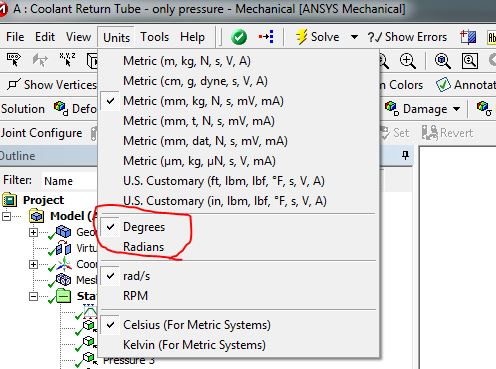The width and height of the screenshot is (496, 369).
Task: Choose Metric (μm, kg, μN, s, V, mA)
Action: click(238, 161)
